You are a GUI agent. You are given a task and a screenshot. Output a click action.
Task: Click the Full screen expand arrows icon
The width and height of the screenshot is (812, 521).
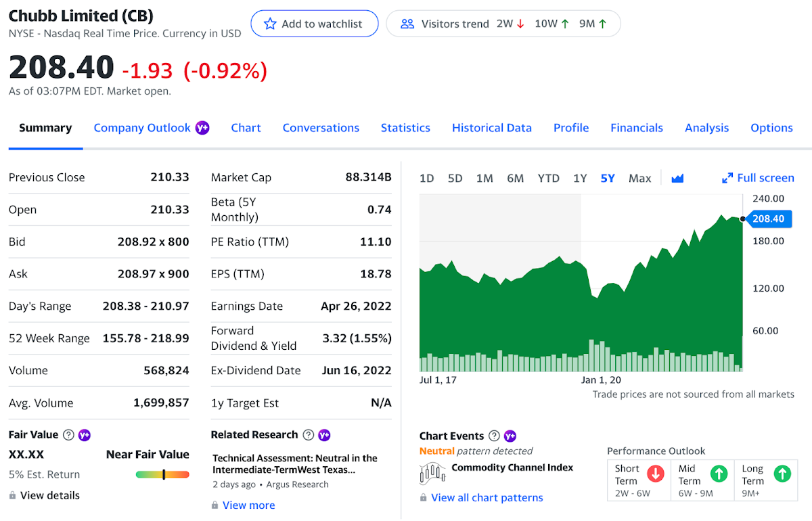click(x=727, y=178)
